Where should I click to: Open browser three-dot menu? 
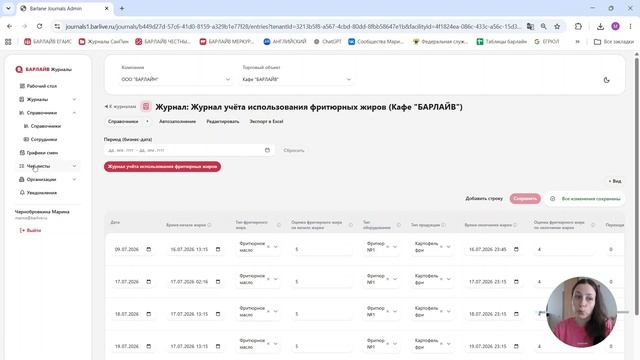pos(630,27)
